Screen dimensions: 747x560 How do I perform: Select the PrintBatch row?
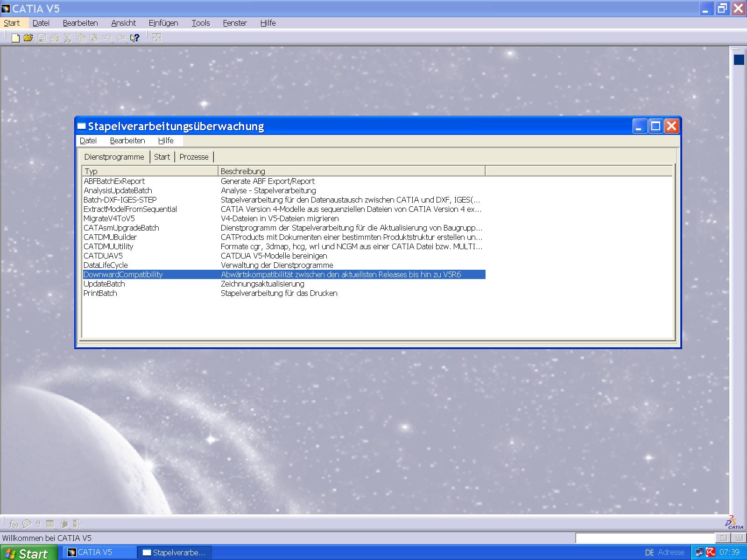pyautogui.click(x=284, y=293)
